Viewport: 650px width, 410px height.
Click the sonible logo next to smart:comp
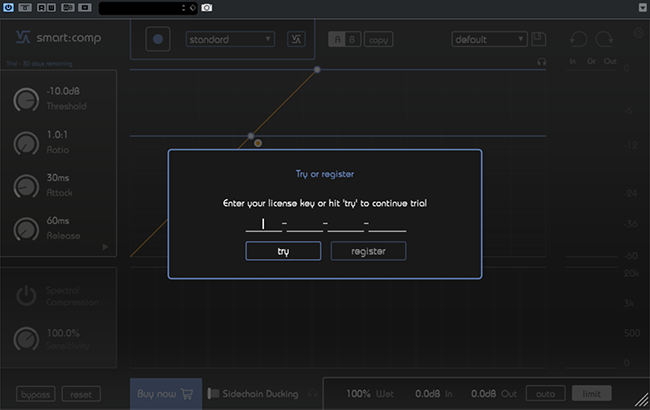point(22,41)
